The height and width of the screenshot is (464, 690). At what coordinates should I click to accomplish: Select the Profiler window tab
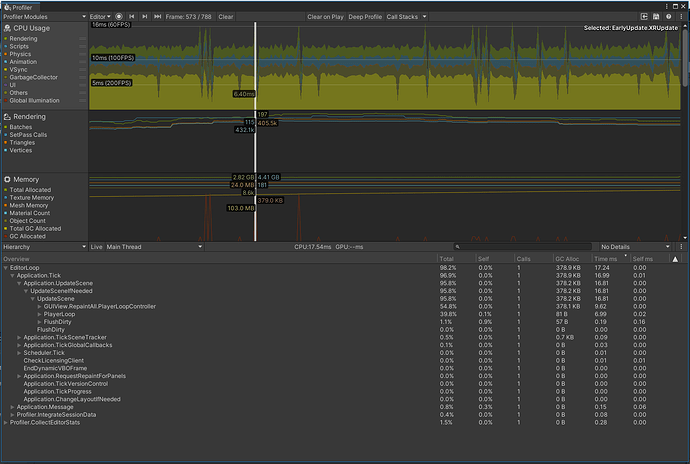(20, 6)
